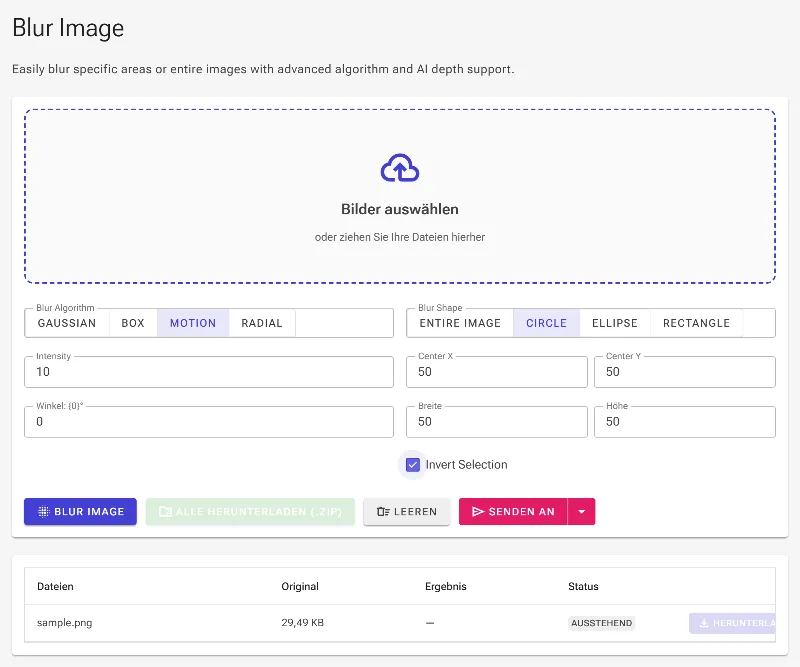800x667 pixels.
Task: Choose Entire Image blur shape
Action: pyautogui.click(x=460, y=323)
